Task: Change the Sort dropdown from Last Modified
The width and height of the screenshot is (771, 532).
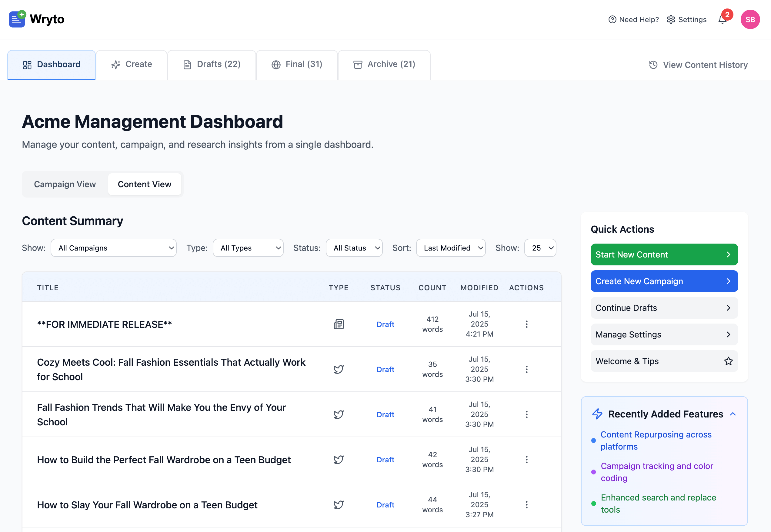Action: (x=451, y=248)
